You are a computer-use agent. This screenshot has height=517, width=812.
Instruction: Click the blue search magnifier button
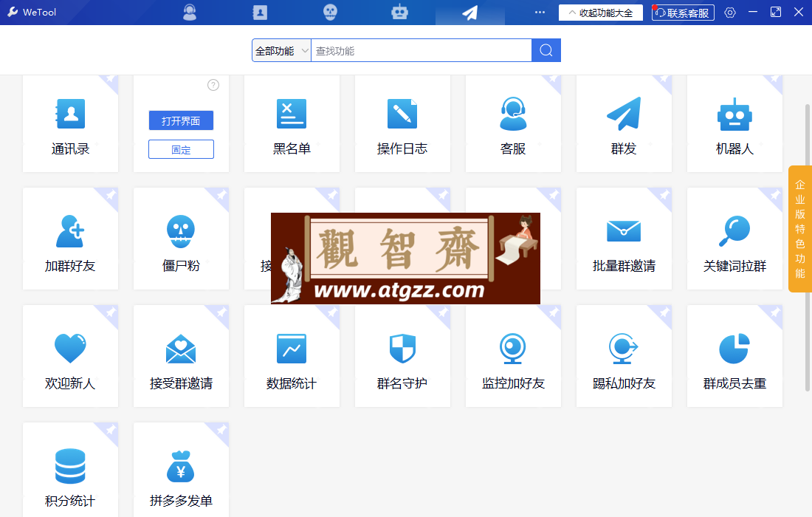pyautogui.click(x=546, y=50)
